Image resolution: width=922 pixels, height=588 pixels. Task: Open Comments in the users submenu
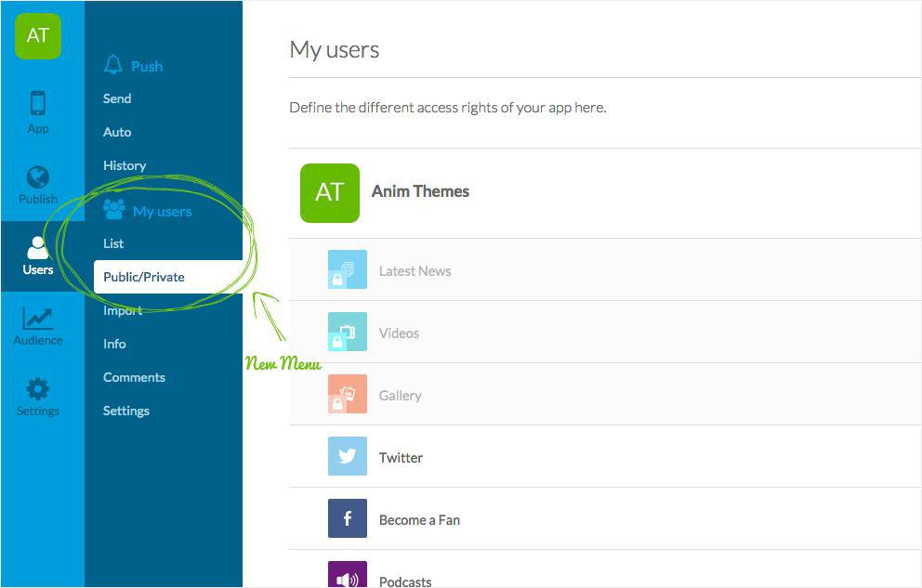tap(134, 377)
